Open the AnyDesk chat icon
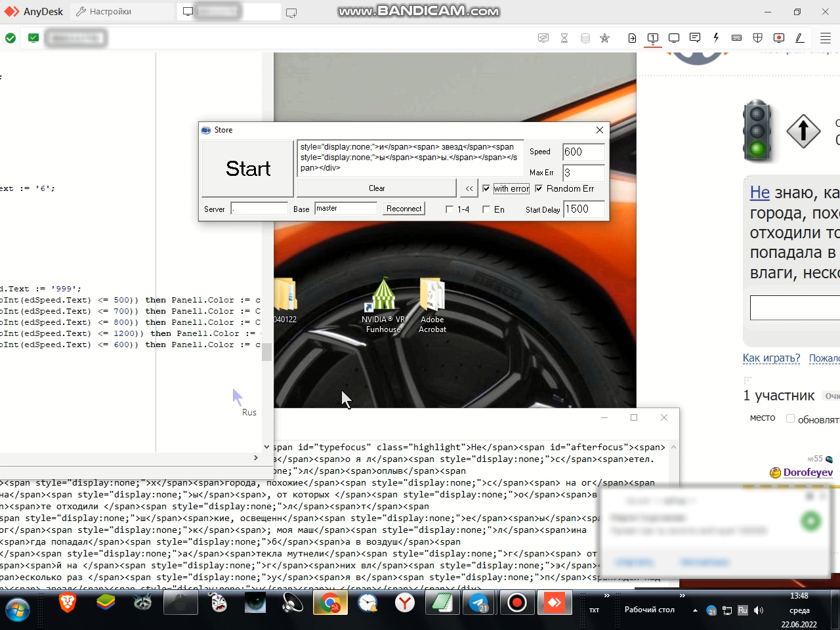The height and width of the screenshot is (630, 840). click(x=695, y=38)
